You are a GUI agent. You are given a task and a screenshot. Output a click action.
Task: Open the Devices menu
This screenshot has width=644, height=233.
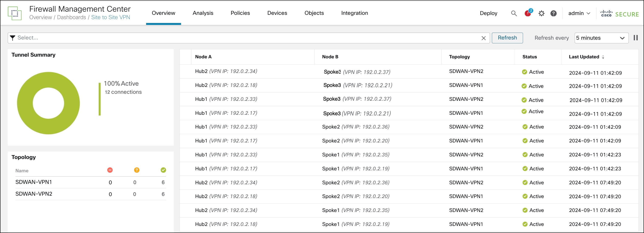(x=277, y=13)
